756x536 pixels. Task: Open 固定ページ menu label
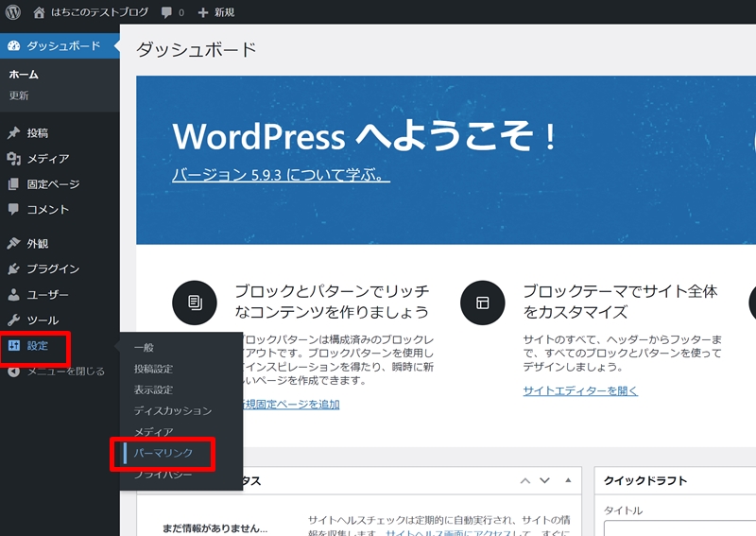coord(53,183)
